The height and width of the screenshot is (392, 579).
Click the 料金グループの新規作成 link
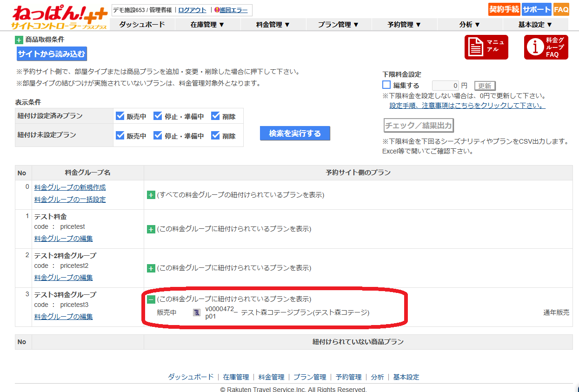coord(70,187)
